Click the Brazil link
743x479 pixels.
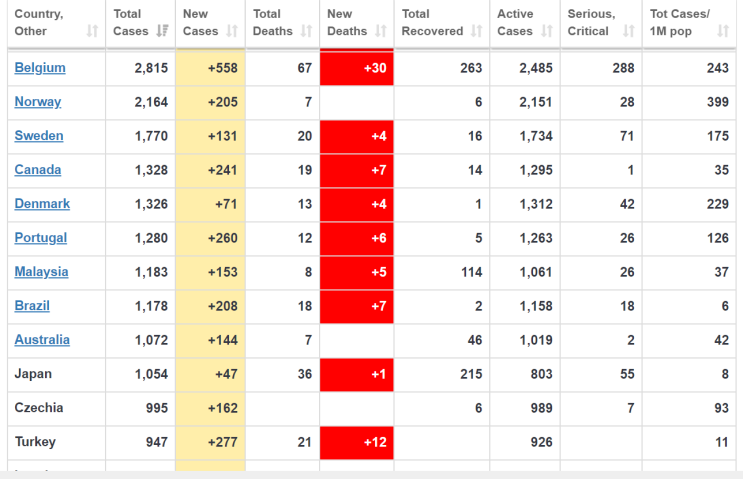(x=32, y=306)
